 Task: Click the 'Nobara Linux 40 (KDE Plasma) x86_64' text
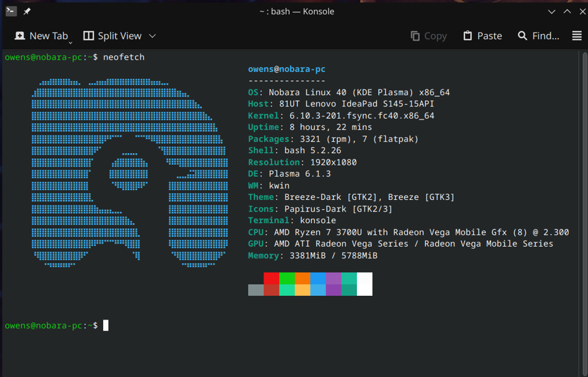(x=359, y=92)
